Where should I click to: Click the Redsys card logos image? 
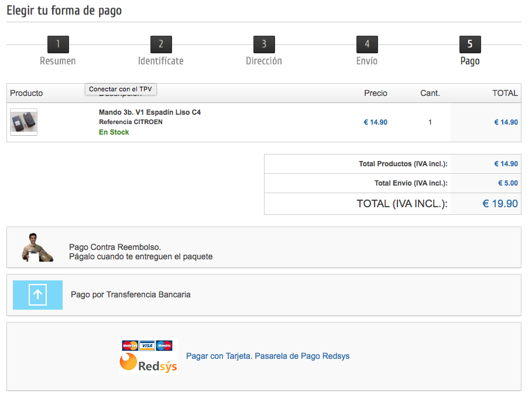click(148, 356)
